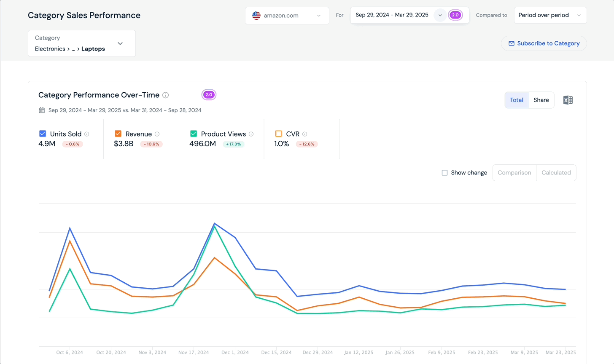
Task: Enable the CVR metric checkbox
Action: point(278,134)
